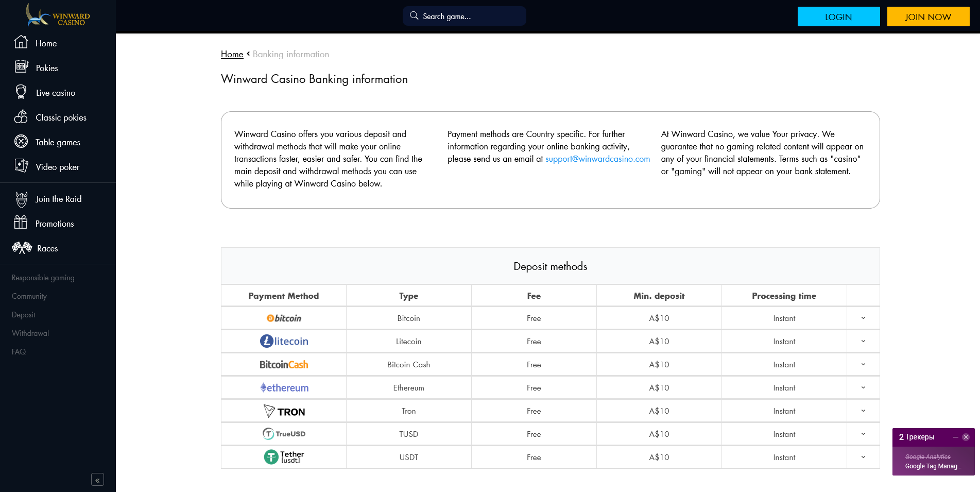980x492 pixels.
Task: Click the JOIN NOW button
Action: click(928, 16)
